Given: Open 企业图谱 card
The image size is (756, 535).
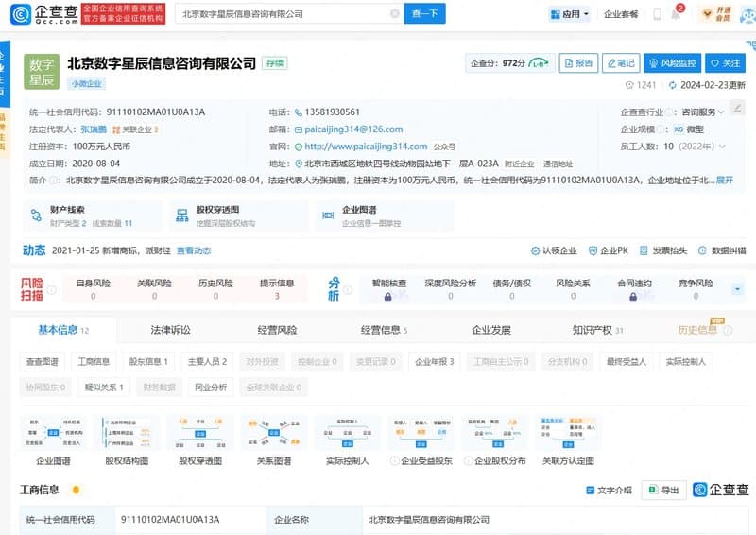Looking at the screenshot, I should (x=385, y=216).
